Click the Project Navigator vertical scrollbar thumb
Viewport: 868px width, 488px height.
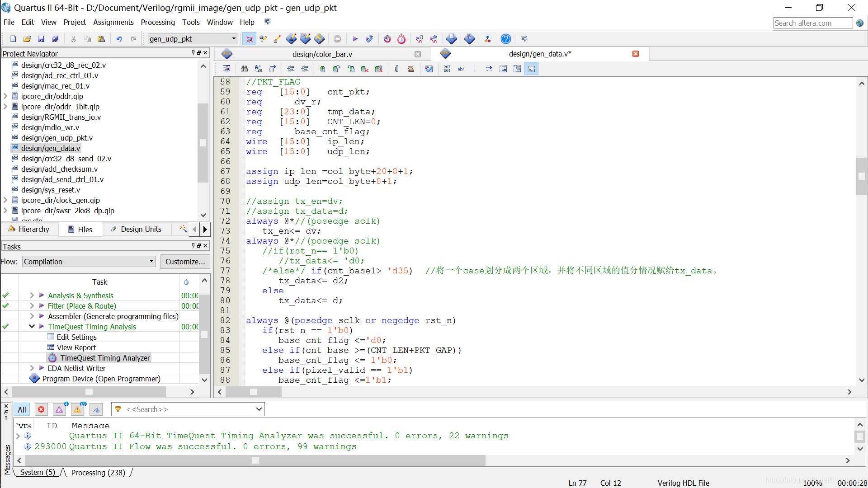tap(203, 143)
